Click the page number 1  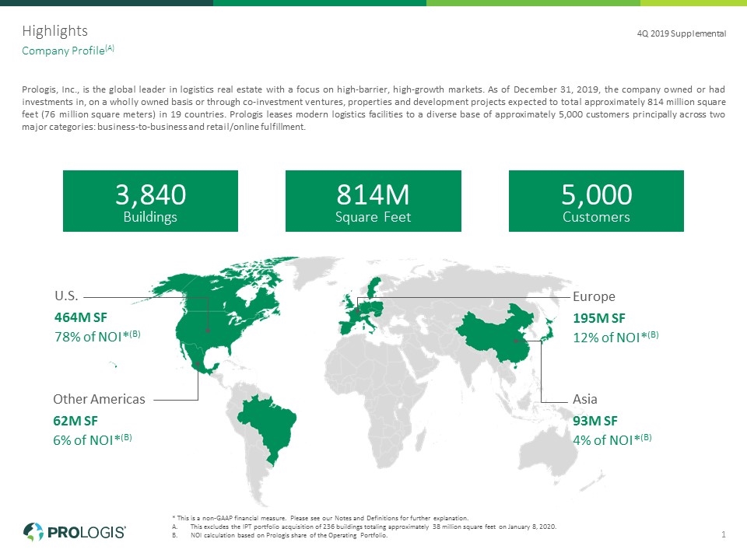pos(723,534)
